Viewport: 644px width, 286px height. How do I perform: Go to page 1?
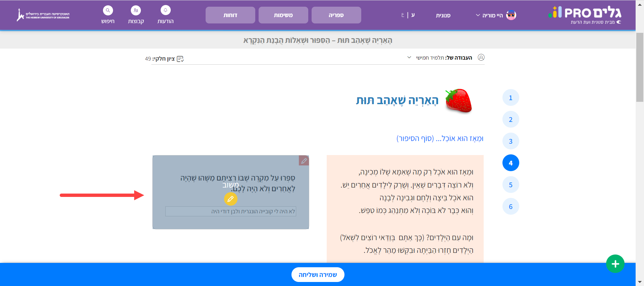[511, 98]
